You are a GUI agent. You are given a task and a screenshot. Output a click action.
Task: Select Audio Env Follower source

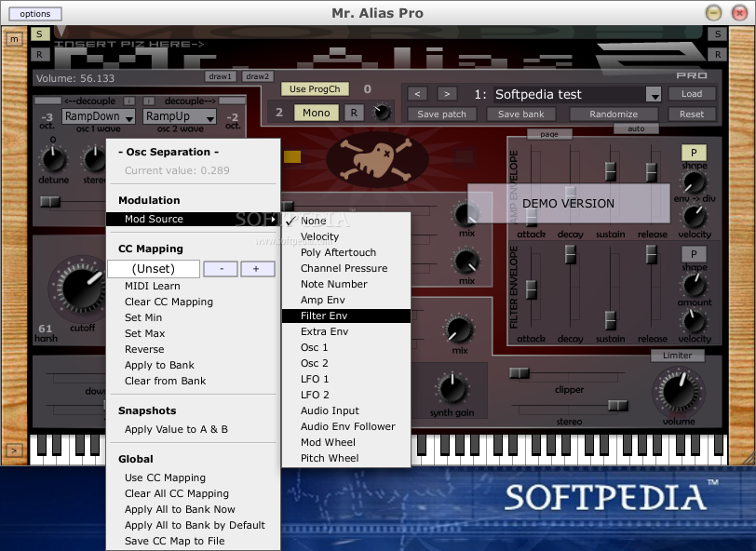(x=346, y=426)
